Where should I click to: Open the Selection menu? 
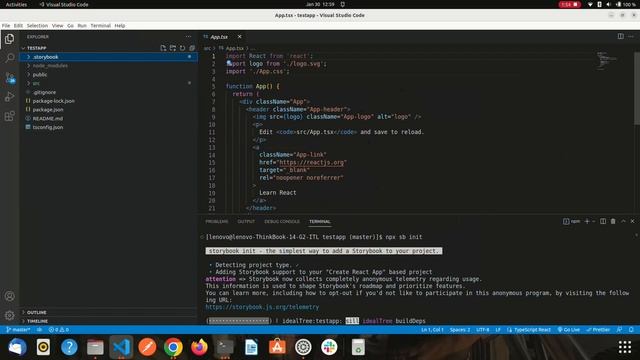point(37,25)
